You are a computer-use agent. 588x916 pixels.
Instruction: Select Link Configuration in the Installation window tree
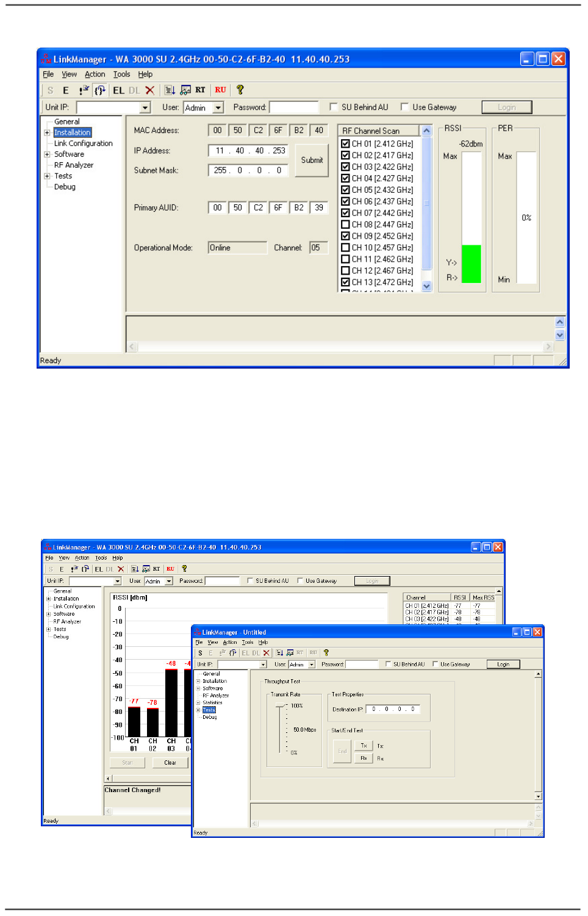[x=83, y=143]
